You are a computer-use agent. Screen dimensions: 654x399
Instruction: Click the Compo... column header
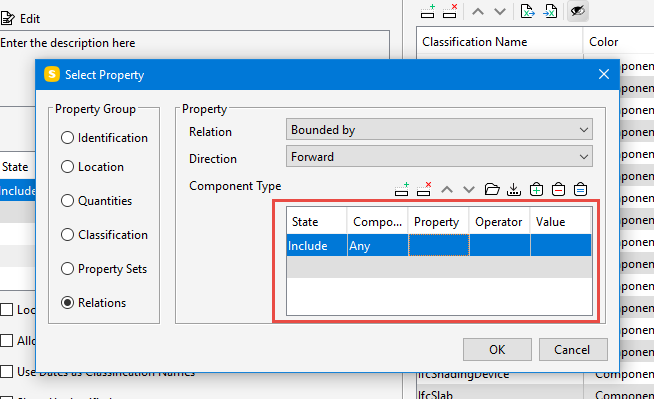(x=377, y=222)
